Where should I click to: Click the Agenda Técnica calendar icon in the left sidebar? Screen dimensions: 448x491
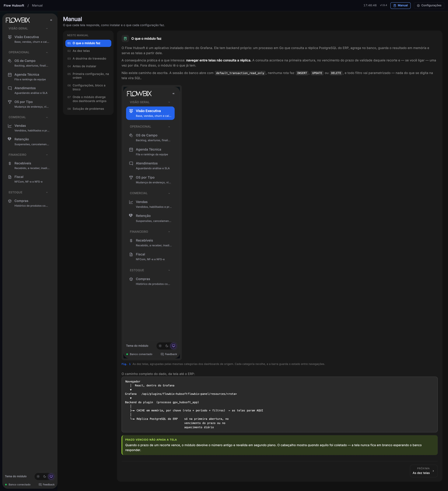coord(10,75)
